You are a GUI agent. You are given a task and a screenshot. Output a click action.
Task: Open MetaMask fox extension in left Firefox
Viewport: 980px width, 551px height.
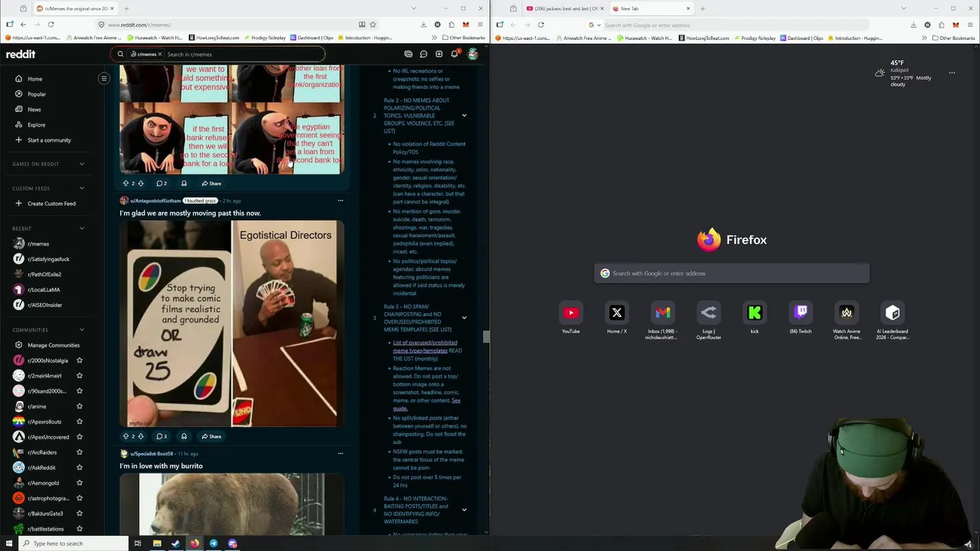point(465,24)
